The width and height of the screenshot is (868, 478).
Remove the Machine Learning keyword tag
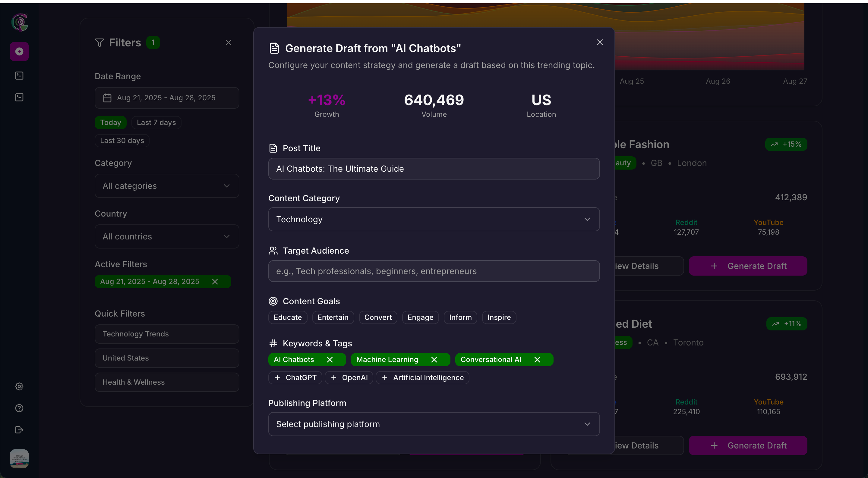tap(434, 360)
